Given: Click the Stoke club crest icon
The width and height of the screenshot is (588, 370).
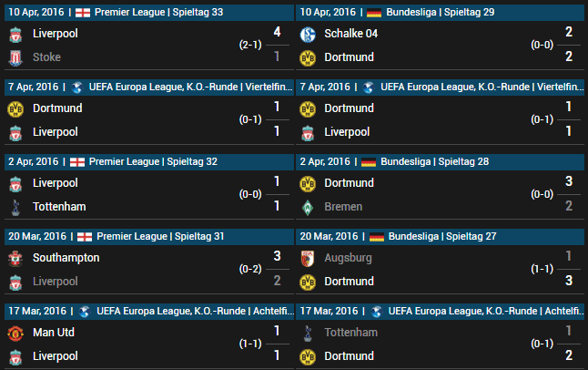Looking at the screenshot, I should [15, 58].
